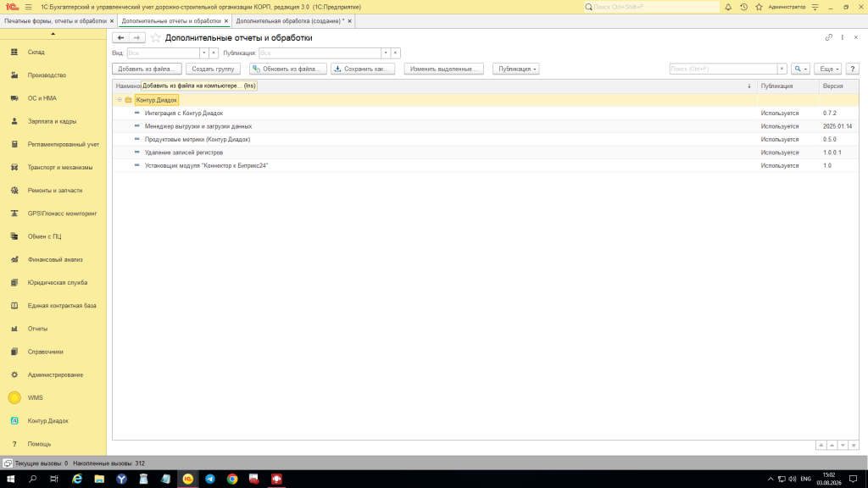Open the WMS yellow circle icon

[14, 398]
